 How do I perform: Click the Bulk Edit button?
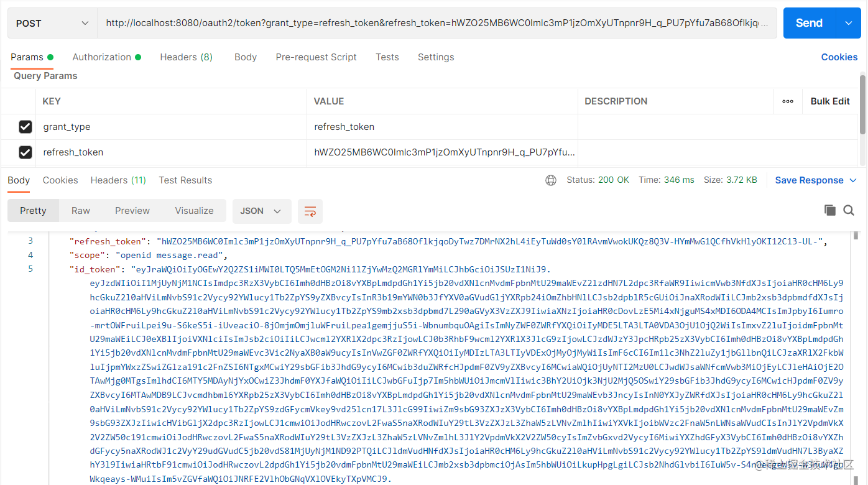(830, 101)
